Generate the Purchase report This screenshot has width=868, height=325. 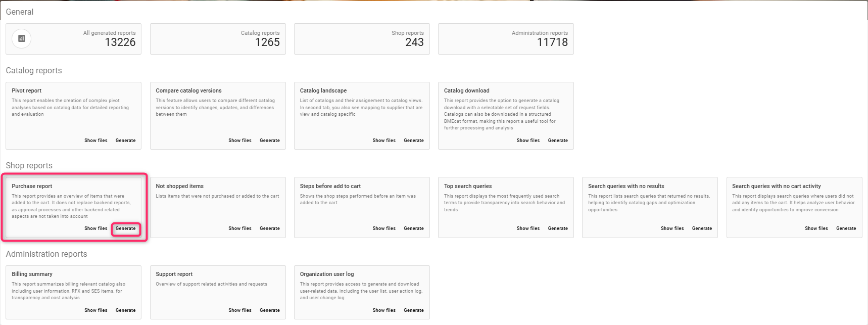pyautogui.click(x=125, y=228)
